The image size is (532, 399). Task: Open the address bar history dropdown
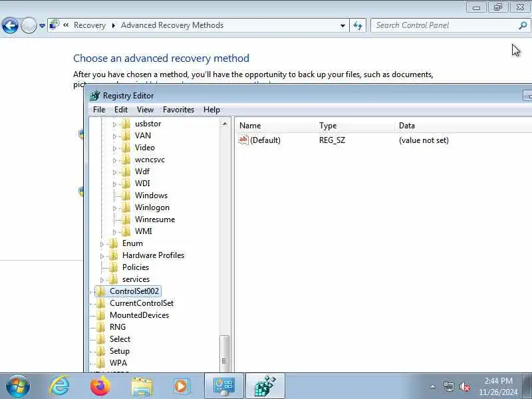(x=342, y=26)
